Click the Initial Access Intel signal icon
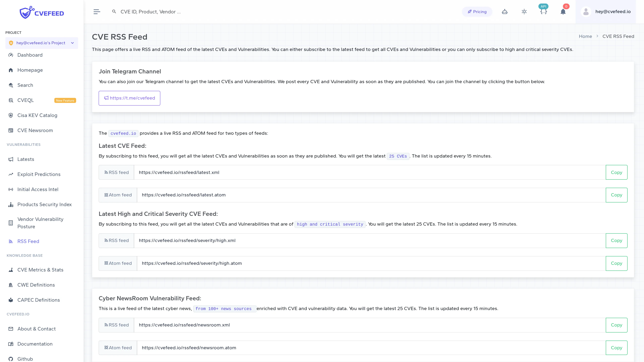This screenshot has width=644, height=362. [11, 189]
